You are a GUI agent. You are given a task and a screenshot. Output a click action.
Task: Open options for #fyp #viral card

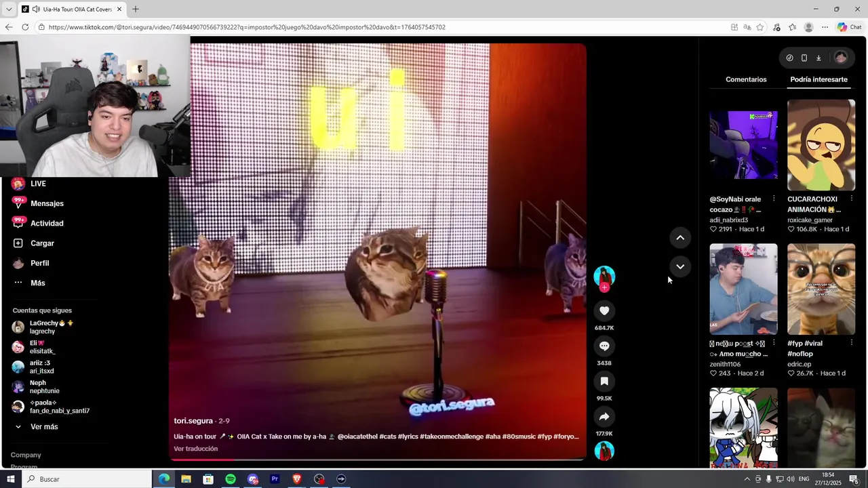click(851, 343)
